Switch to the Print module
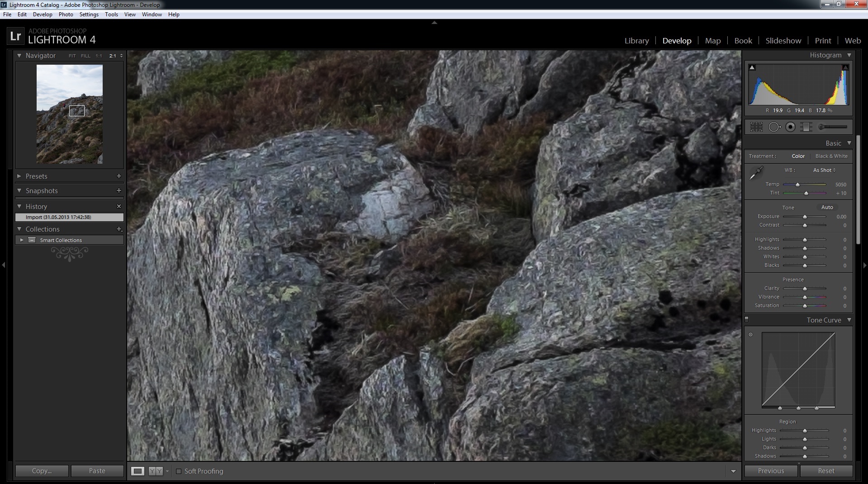868x484 pixels. pos(823,41)
